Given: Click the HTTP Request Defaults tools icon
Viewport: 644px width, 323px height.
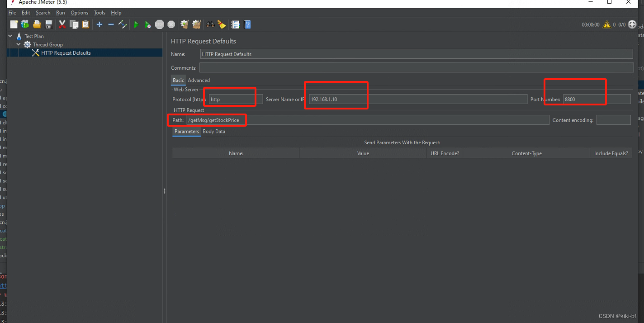Looking at the screenshot, I should [36, 53].
